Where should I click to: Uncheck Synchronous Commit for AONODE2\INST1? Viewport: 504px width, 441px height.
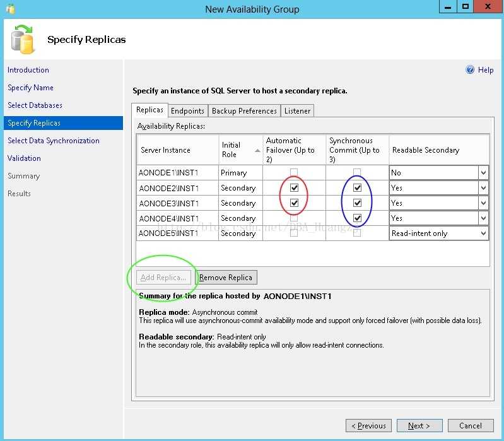[357, 187]
